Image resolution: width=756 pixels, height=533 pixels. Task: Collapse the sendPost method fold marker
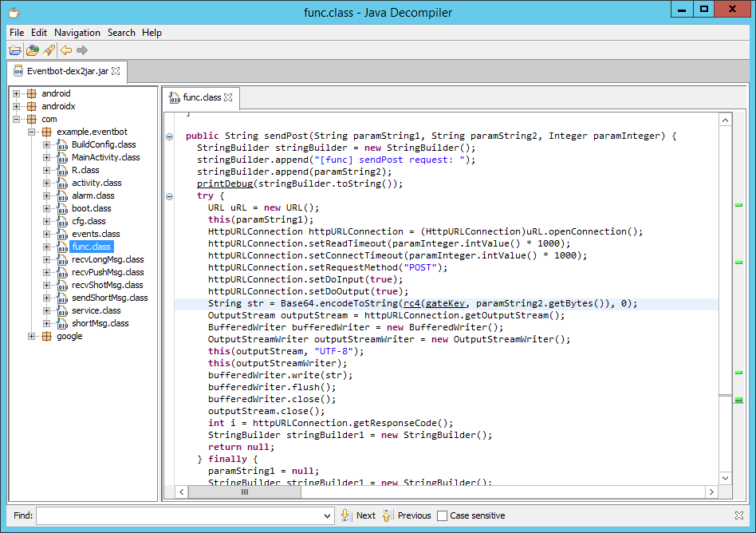[x=170, y=136]
